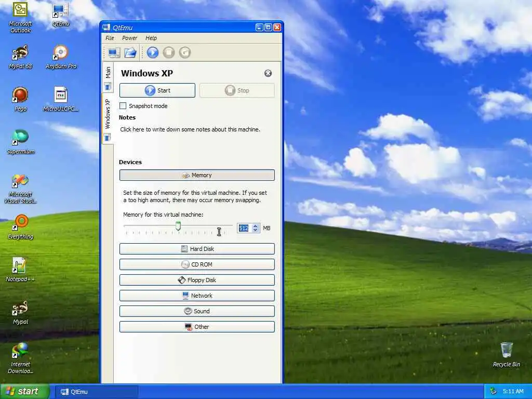The height and width of the screenshot is (399, 532).
Task: Switch to the Main vertical tab
Action: 108,78
